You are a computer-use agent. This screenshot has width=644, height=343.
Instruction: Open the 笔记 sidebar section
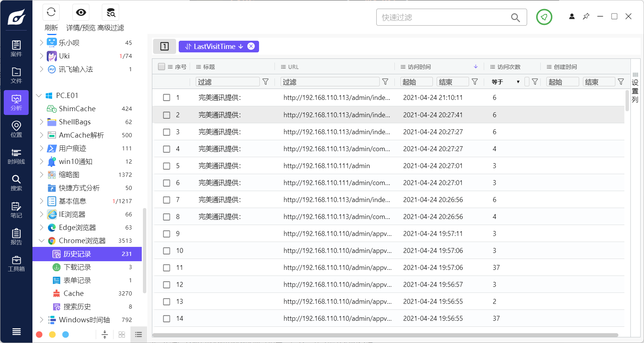click(16, 210)
